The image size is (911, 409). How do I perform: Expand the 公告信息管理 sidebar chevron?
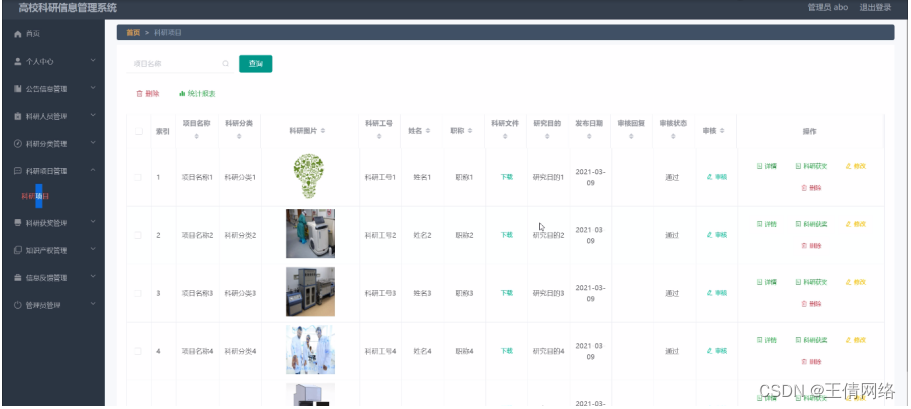tap(93, 88)
